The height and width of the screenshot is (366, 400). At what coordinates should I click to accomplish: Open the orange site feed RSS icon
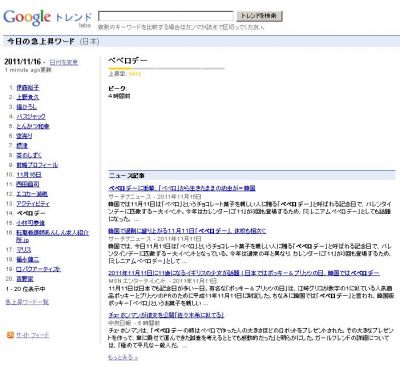pyautogui.click(x=10, y=335)
